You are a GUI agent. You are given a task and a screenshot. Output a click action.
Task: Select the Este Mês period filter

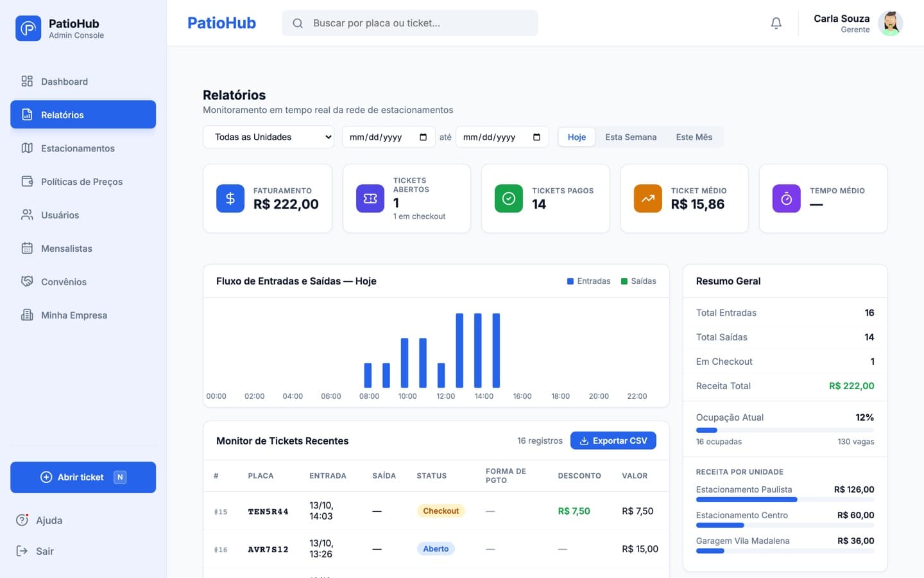[x=694, y=137]
